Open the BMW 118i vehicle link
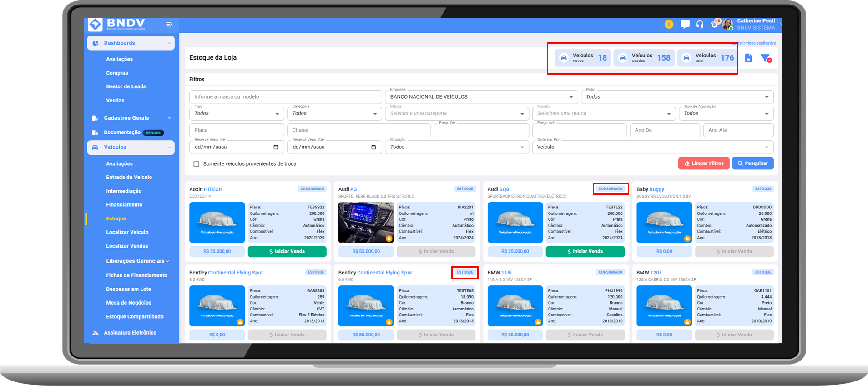Screen dimensions: 868x386 [506, 273]
